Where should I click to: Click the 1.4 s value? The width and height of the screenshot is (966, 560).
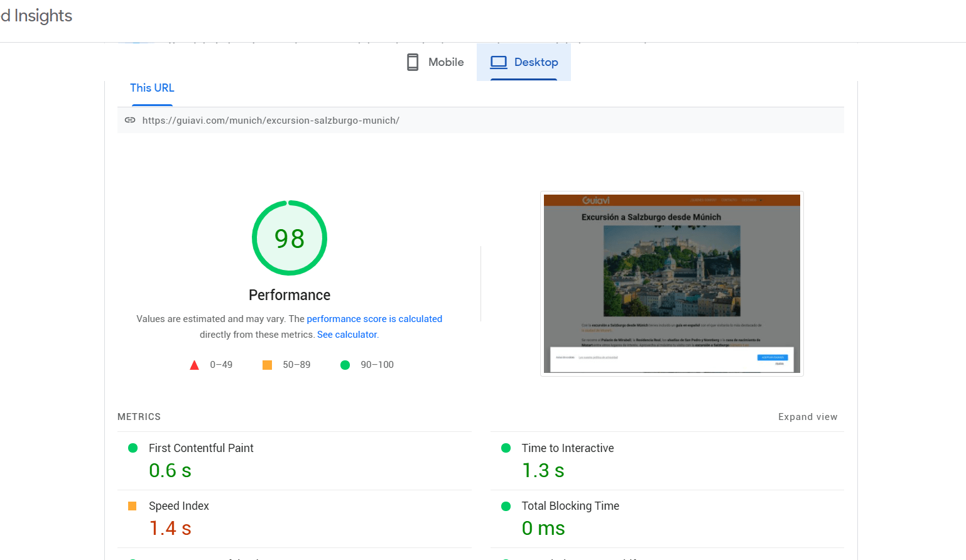tap(170, 528)
